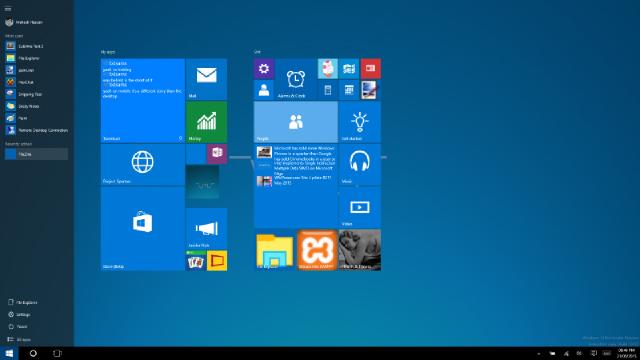The height and width of the screenshot is (360, 640).
Task: Open the Store shopping bag tile
Action: pyautogui.click(x=142, y=229)
